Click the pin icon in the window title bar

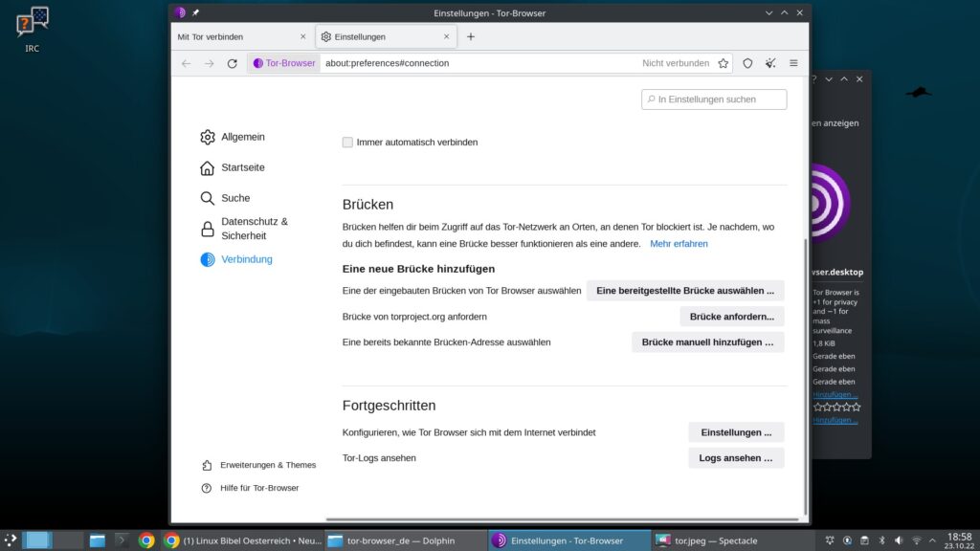click(x=195, y=12)
